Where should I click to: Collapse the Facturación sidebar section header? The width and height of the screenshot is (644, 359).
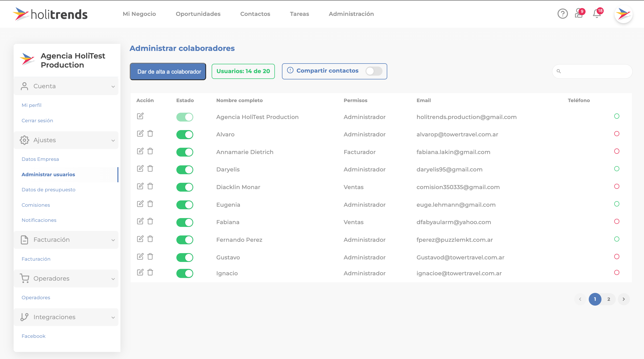(66, 240)
